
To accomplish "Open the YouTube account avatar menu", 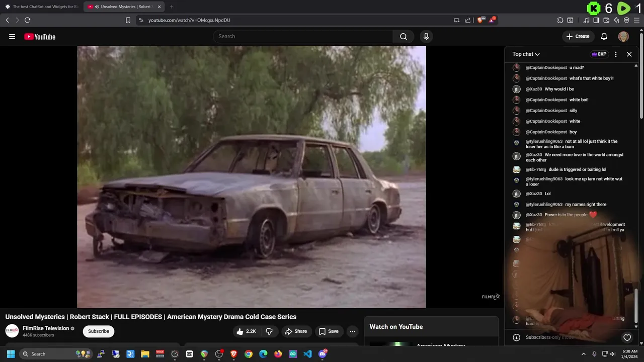I will tap(623, 36).
